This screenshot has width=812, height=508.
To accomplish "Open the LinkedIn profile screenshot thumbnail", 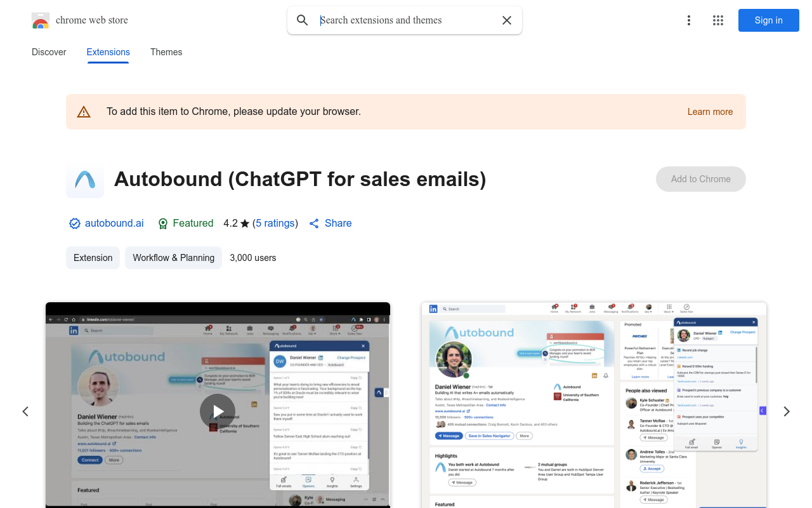I will (x=594, y=405).
